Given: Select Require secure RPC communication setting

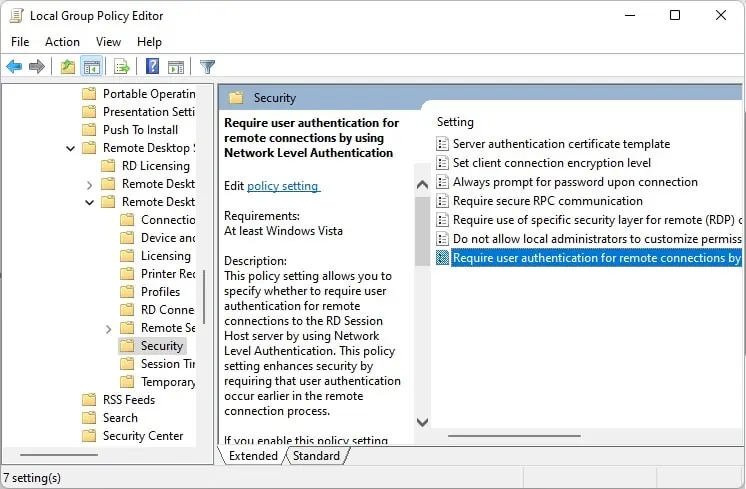Looking at the screenshot, I should click(x=548, y=201).
